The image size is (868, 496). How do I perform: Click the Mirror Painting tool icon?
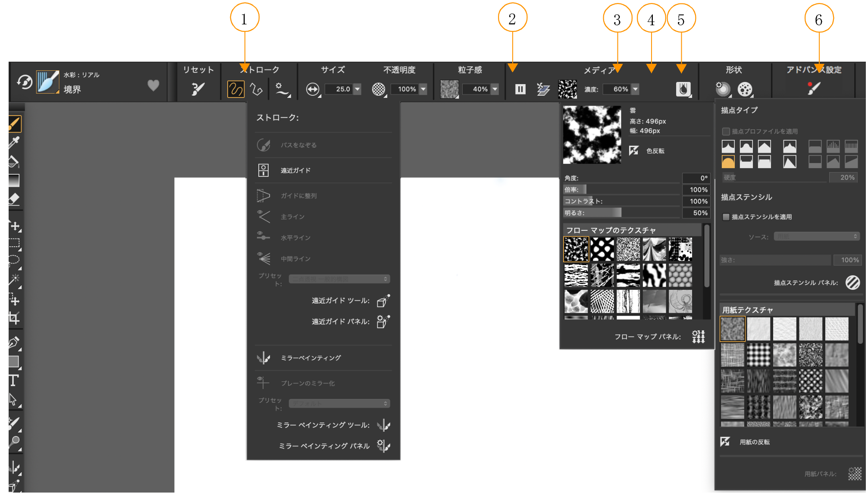coord(383,425)
